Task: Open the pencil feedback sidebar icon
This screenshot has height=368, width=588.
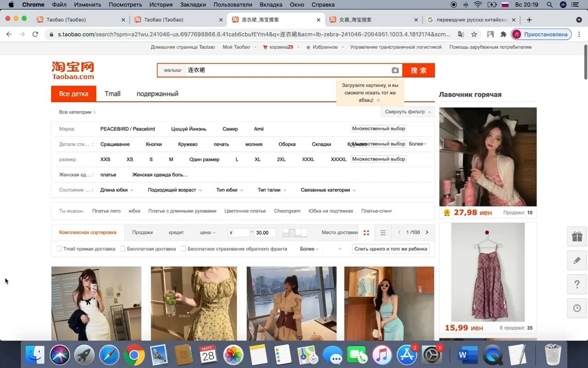Action: (577, 260)
